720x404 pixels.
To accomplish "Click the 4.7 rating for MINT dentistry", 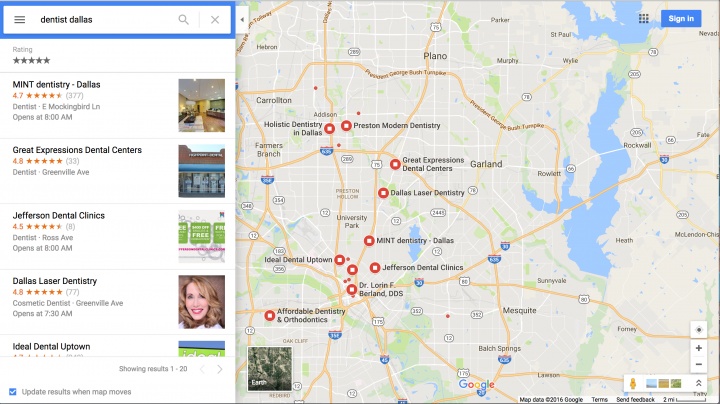I will point(17,95).
